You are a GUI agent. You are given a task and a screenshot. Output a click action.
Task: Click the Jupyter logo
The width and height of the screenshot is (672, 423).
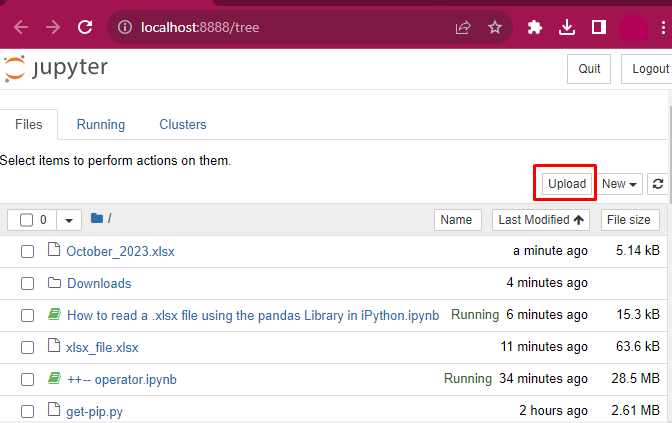click(56, 69)
